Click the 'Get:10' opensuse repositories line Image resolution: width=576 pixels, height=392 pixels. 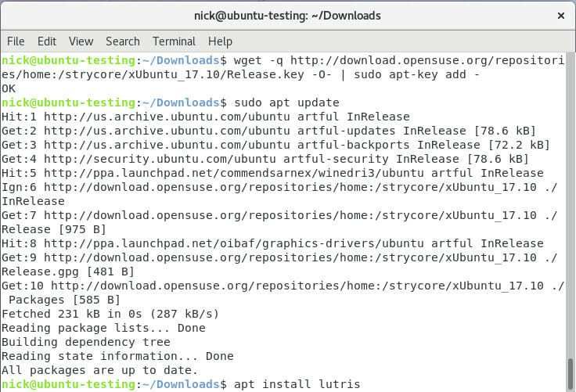(x=283, y=286)
